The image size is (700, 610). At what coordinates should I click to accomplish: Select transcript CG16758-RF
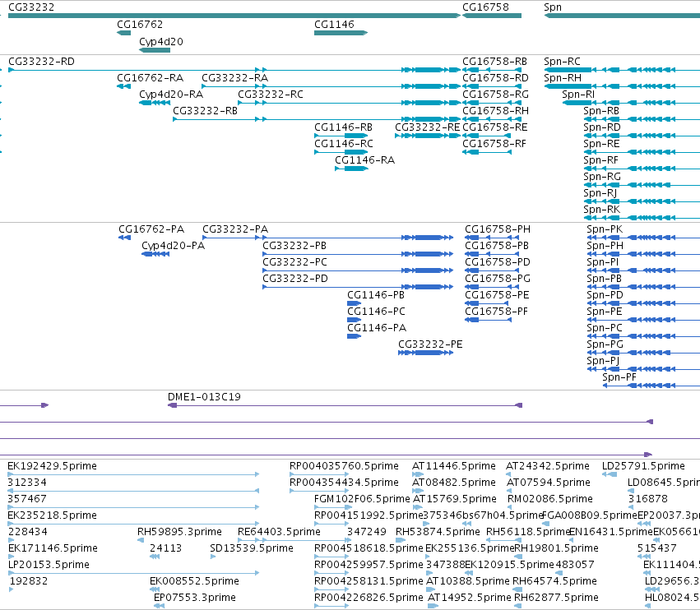click(494, 144)
